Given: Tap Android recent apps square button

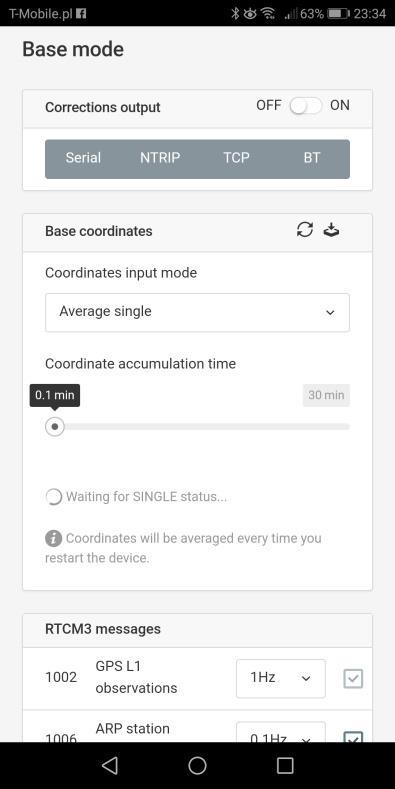Looking at the screenshot, I should (285, 765).
